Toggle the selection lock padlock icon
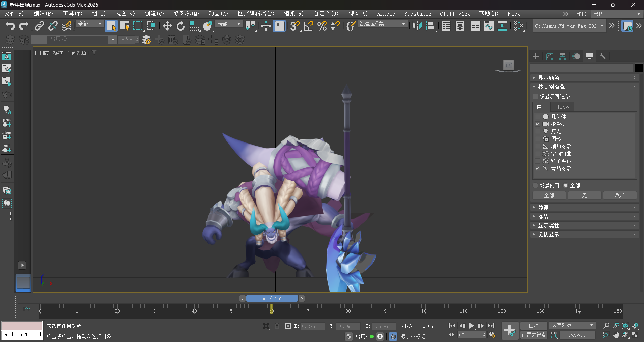644x342 pixels. 277,326
